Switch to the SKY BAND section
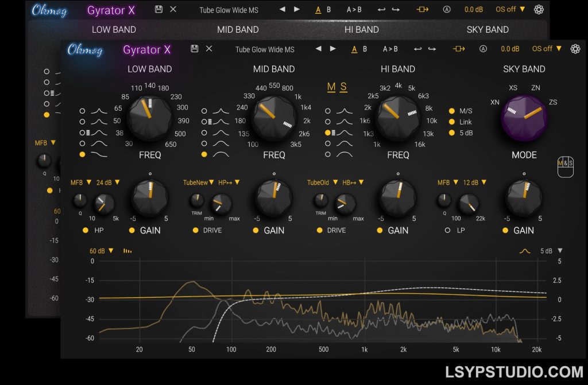This screenshot has width=588, height=385. coord(523,68)
